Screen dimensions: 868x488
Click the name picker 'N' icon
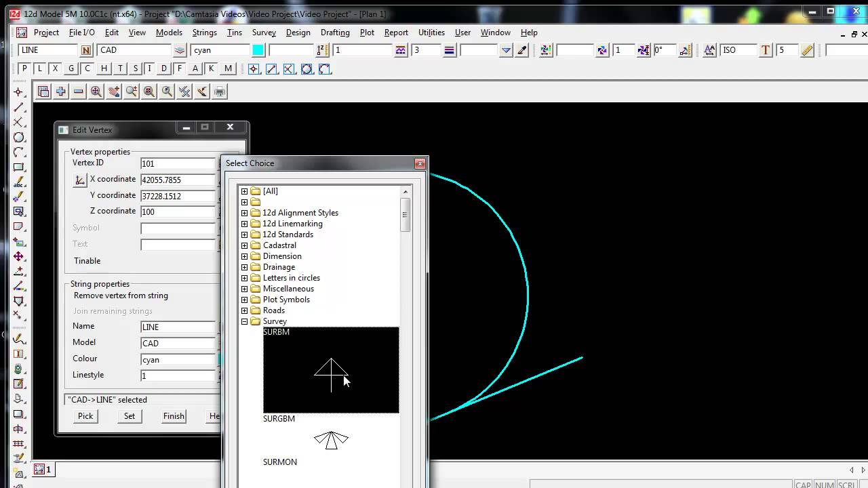click(x=86, y=50)
